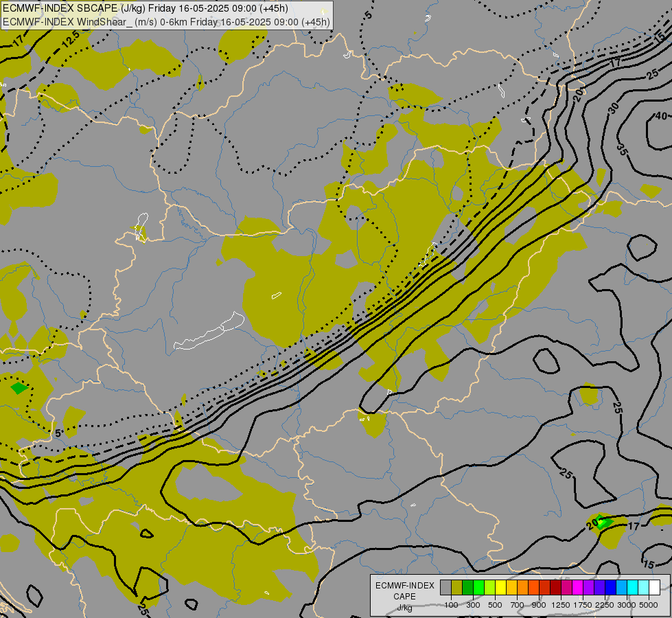This screenshot has width=672, height=618.
Task: Click the legend value 100
Action: (x=451, y=605)
